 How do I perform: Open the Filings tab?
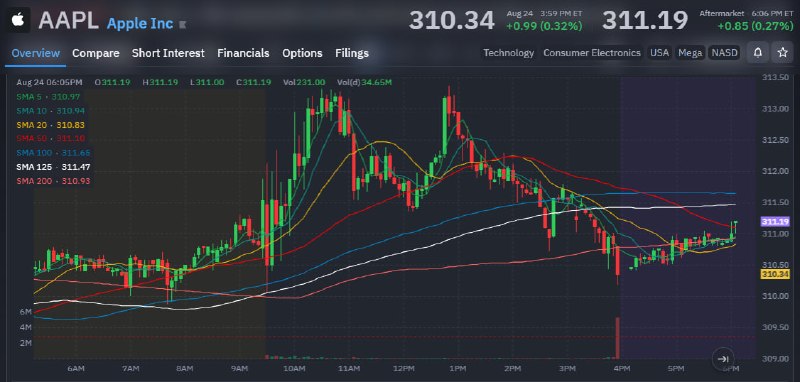click(x=352, y=53)
